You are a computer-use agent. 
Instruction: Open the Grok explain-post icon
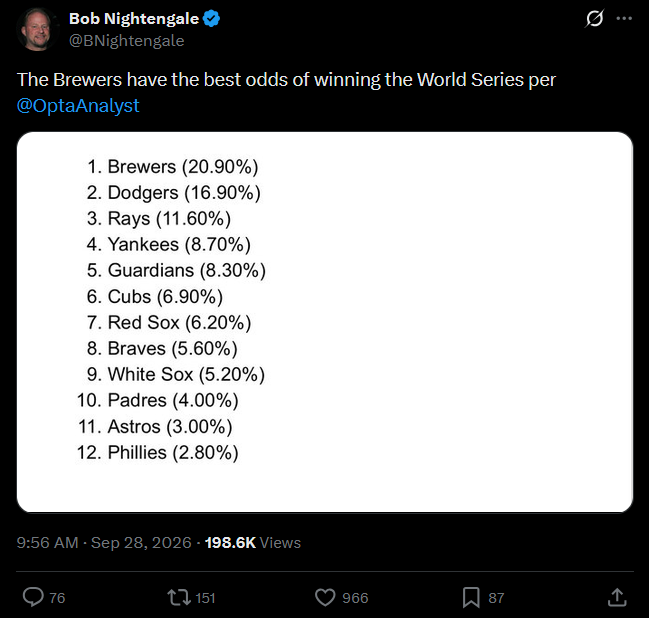[594, 19]
